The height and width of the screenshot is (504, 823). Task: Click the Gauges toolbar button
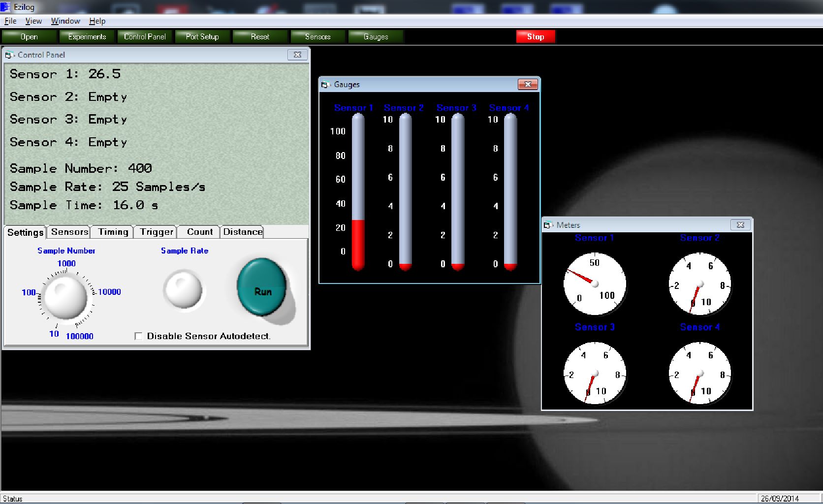pos(376,37)
